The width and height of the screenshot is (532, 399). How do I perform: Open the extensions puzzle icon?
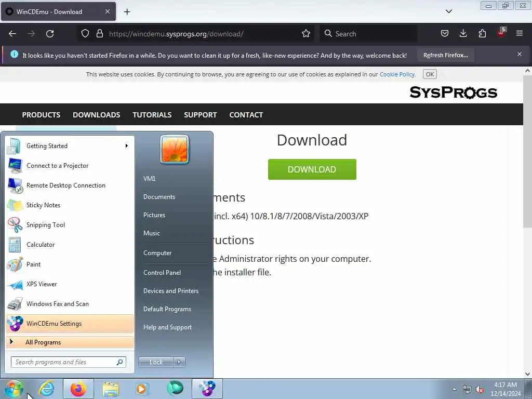tap(482, 33)
